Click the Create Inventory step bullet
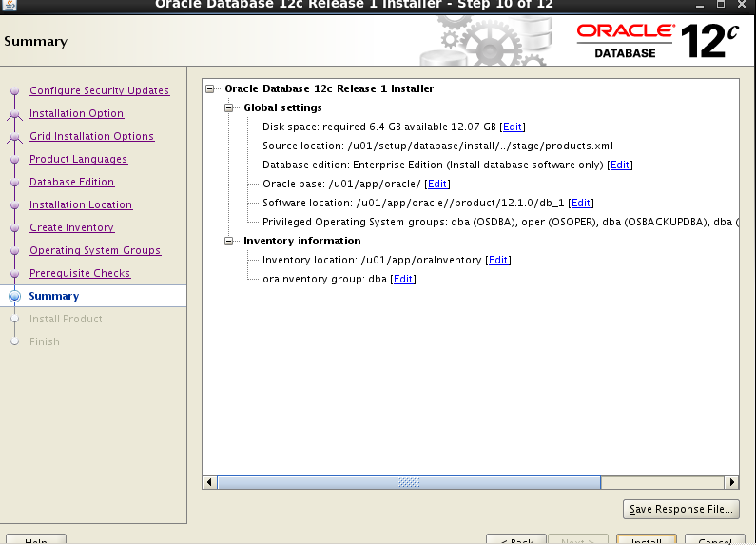 [15, 227]
